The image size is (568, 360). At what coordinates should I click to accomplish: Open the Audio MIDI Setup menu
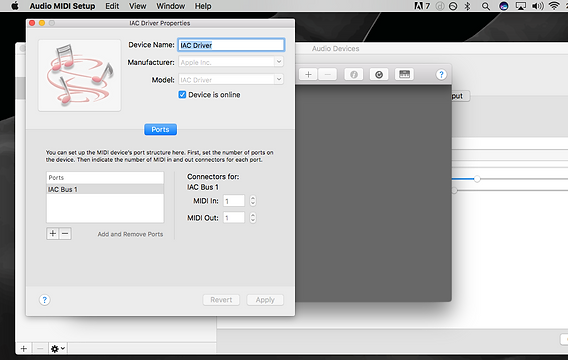pyautogui.click(x=62, y=6)
